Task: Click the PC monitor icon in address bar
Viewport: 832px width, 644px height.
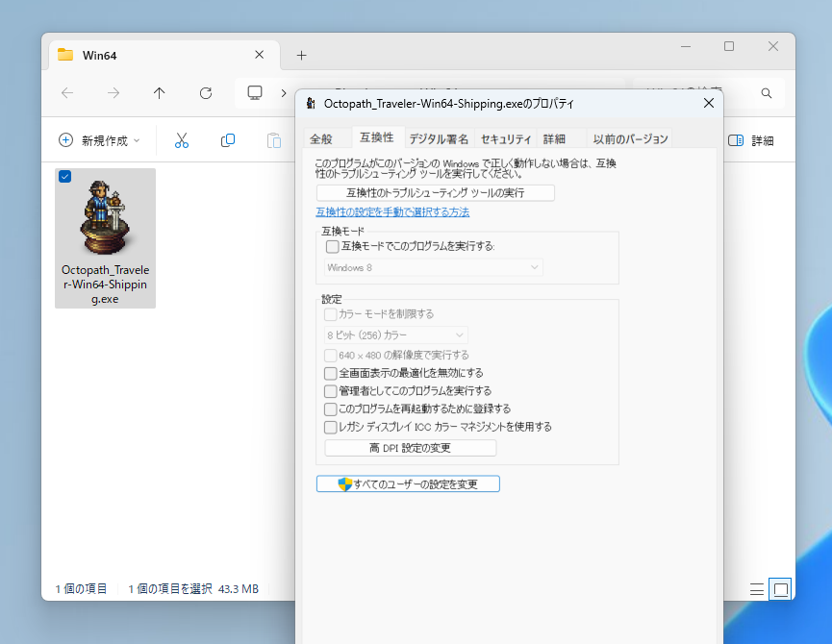Action: click(x=255, y=93)
